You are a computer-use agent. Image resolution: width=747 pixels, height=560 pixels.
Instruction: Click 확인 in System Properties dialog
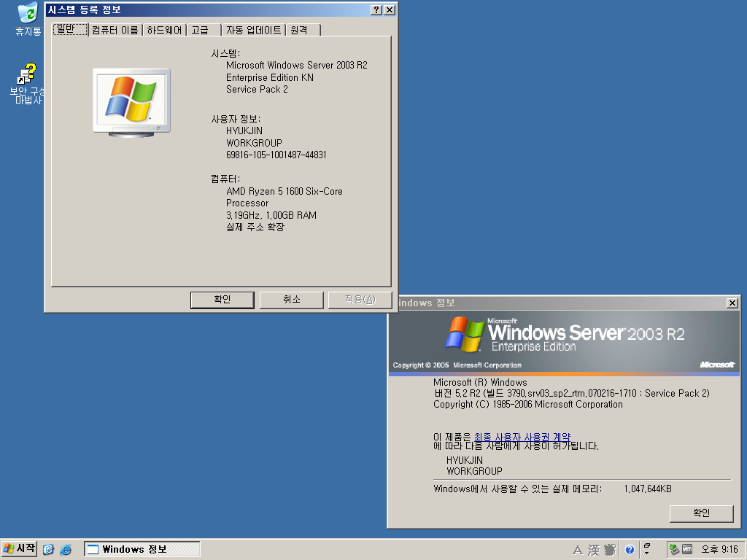point(222,300)
